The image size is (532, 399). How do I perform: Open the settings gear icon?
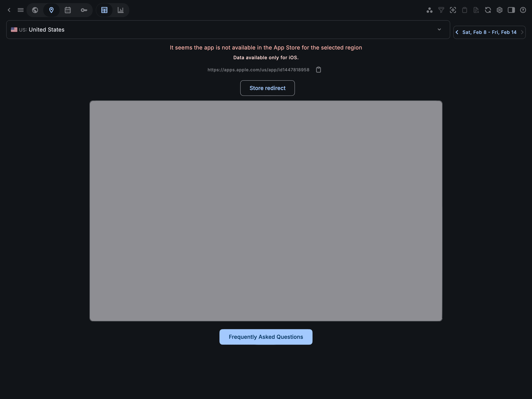(x=499, y=10)
